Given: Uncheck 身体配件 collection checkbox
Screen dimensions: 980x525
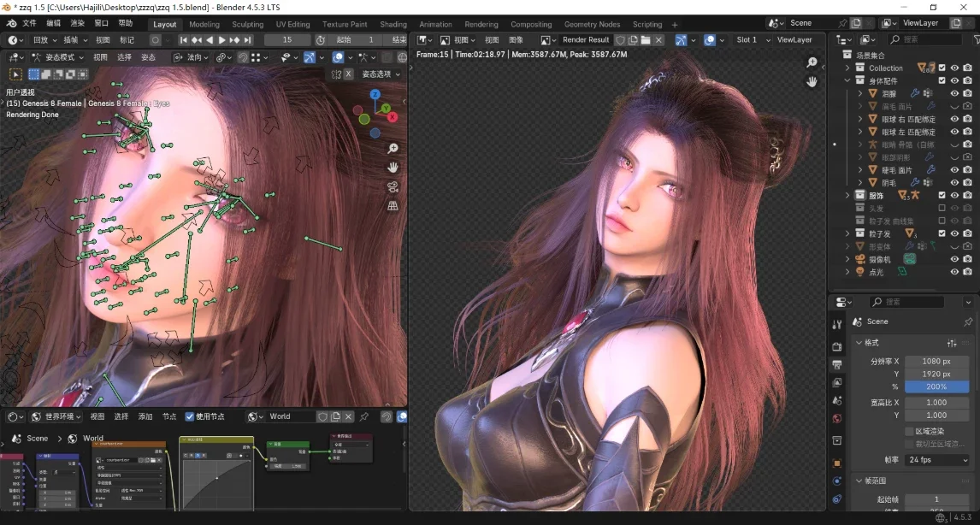Looking at the screenshot, I should [942, 80].
